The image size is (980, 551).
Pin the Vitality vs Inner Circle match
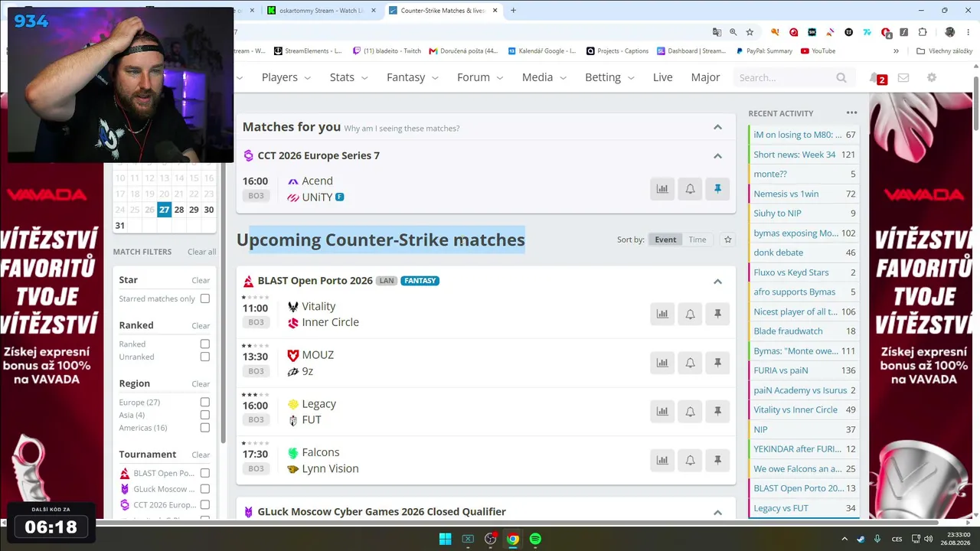(x=717, y=314)
